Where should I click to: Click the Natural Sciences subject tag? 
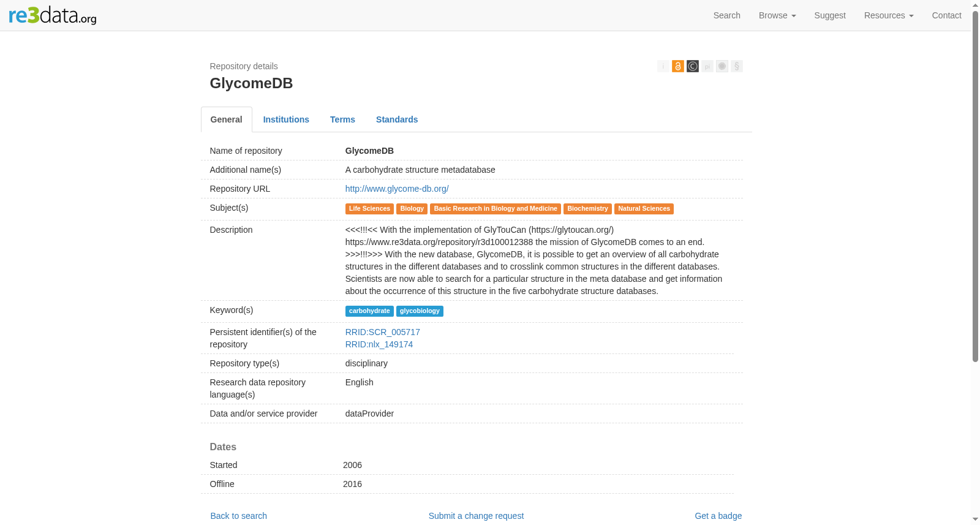pos(644,209)
